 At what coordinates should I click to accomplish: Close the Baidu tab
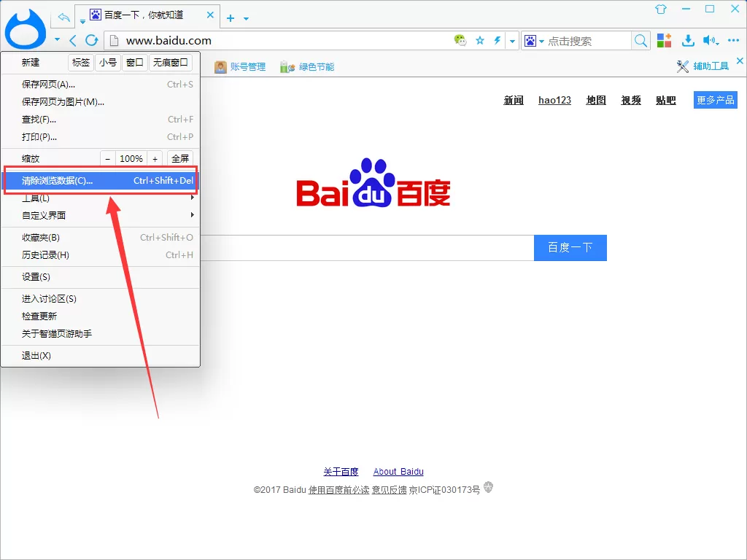point(210,15)
